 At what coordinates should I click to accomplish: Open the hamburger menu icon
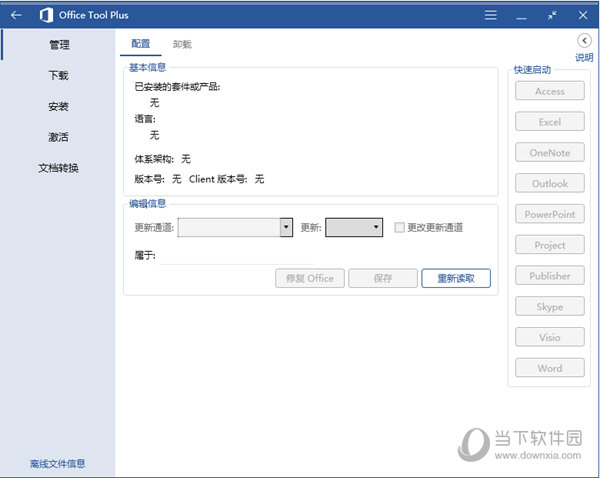491,15
